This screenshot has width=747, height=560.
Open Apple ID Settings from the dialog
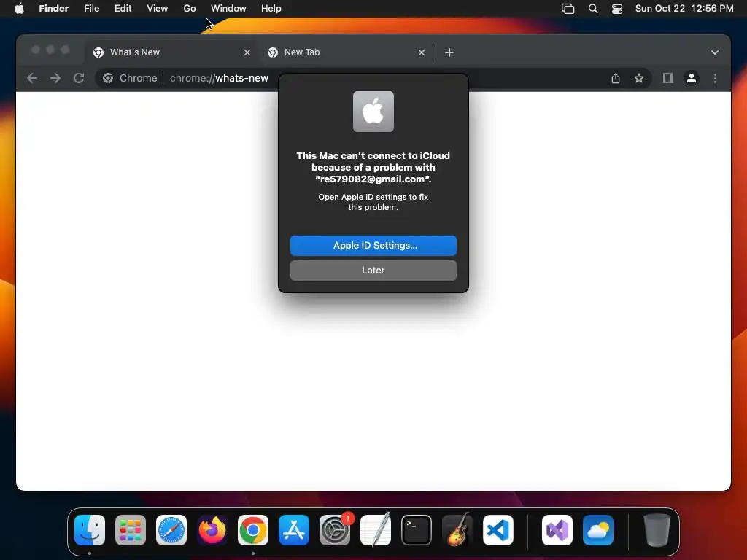click(373, 245)
